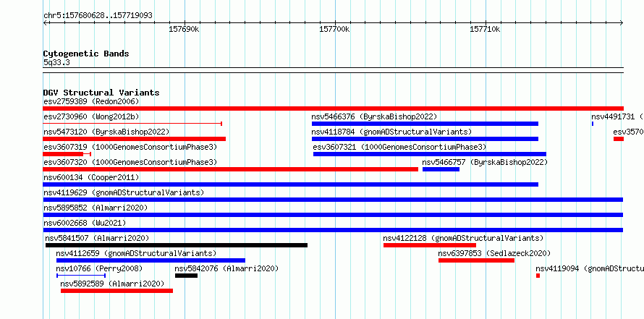Click the nsv4491731 variant label

pyautogui.click(x=618, y=116)
